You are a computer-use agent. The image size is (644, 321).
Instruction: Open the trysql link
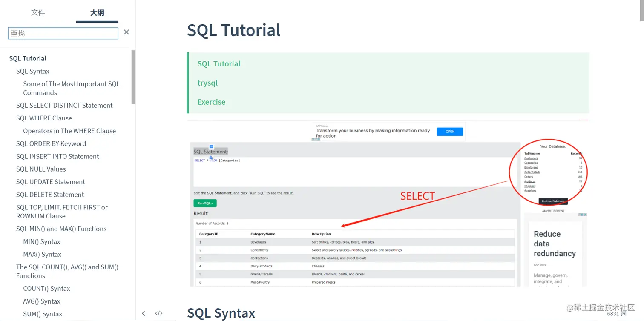click(x=207, y=83)
